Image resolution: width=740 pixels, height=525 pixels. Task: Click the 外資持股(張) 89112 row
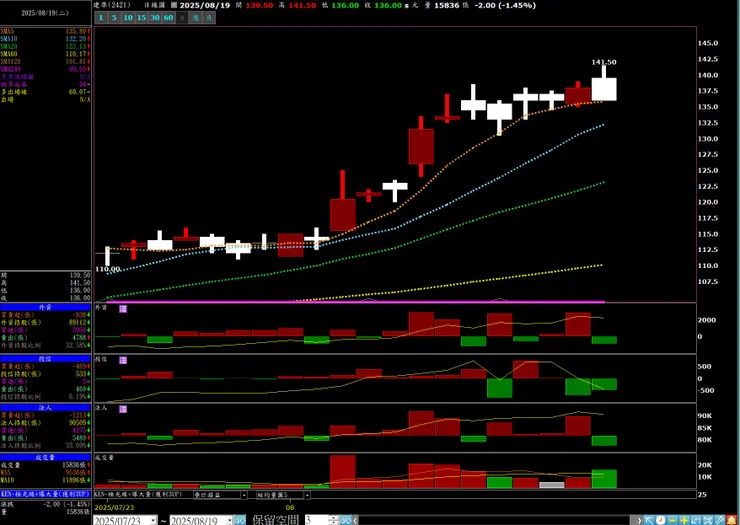[x=45, y=322]
